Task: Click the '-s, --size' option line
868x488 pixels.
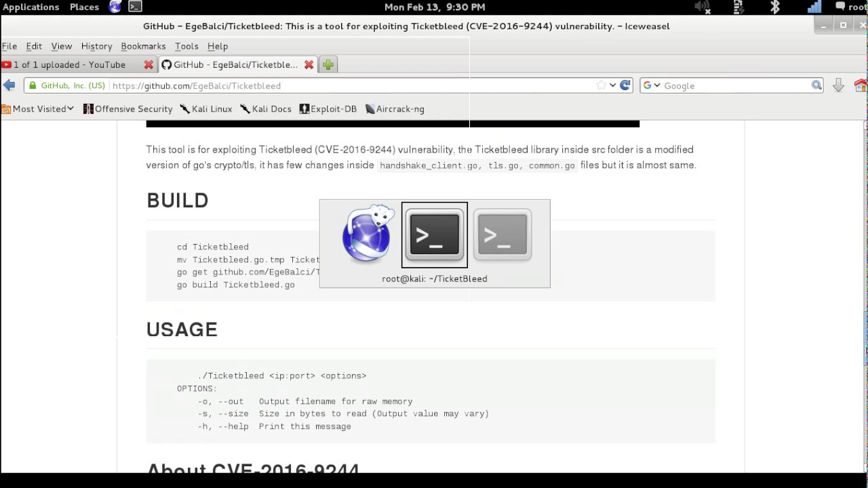Action: (x=343, y=413)
